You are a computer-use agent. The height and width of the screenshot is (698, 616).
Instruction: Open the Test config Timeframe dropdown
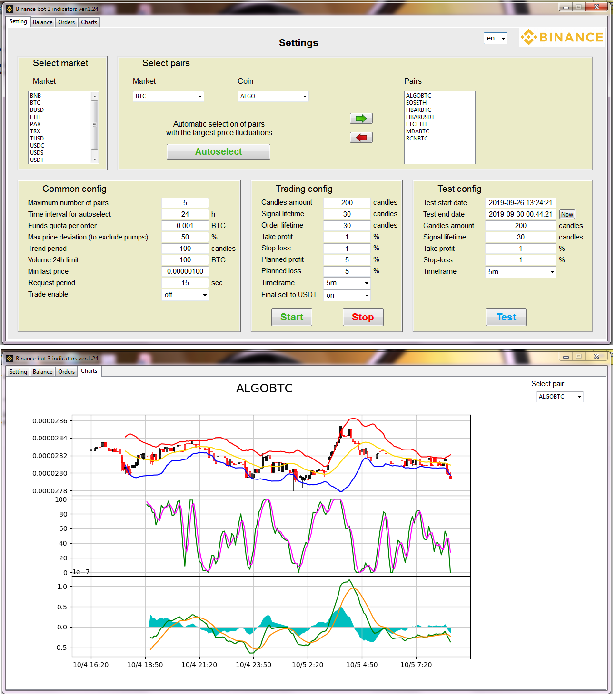pyautogui.click(x=520, y=272)
